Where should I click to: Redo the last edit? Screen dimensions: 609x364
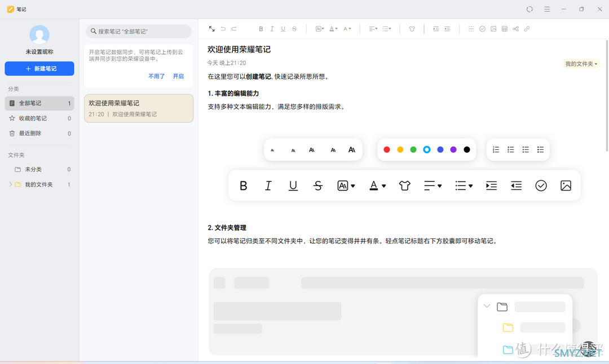point(234,29)
